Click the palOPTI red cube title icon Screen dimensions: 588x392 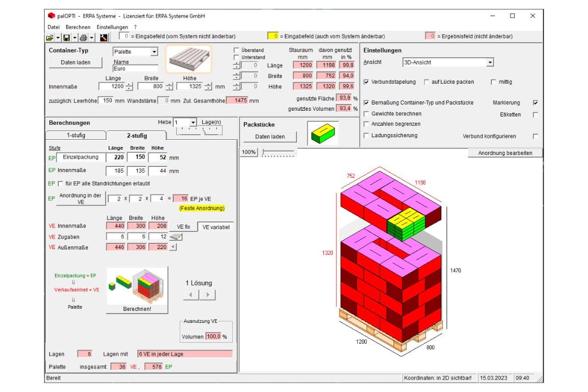coord(51,16)
